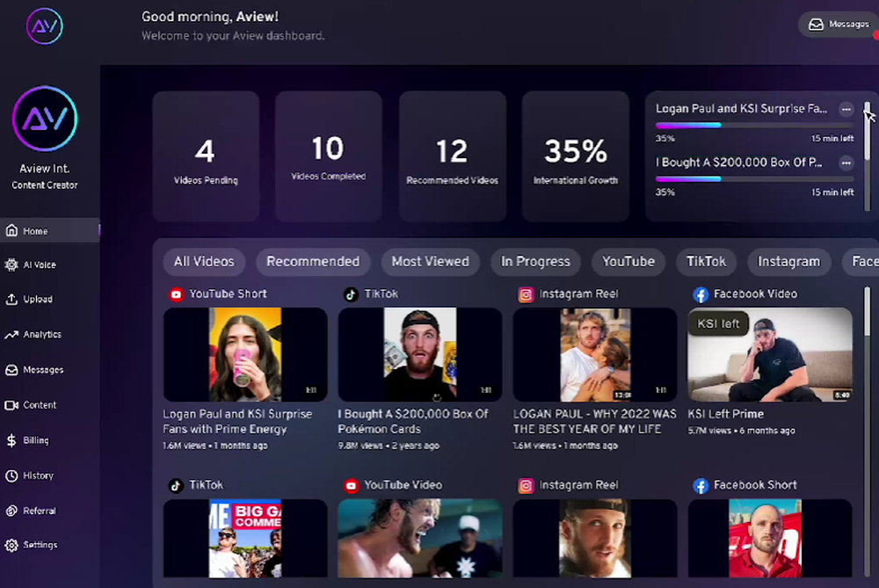Open the 4 Videos Pending card
The height and width of the screenshot is (588, 879).
pyautogui.click(x=206, y=156)
